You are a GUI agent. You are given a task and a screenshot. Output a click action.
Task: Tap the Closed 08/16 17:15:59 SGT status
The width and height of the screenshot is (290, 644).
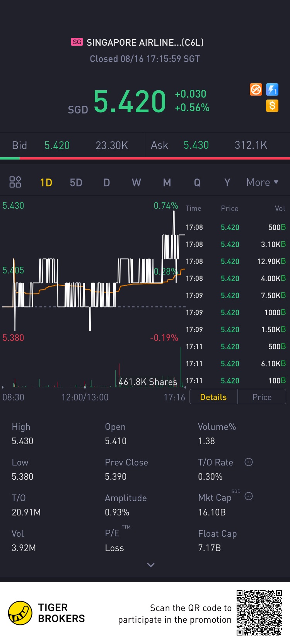(x=145, y=59)
